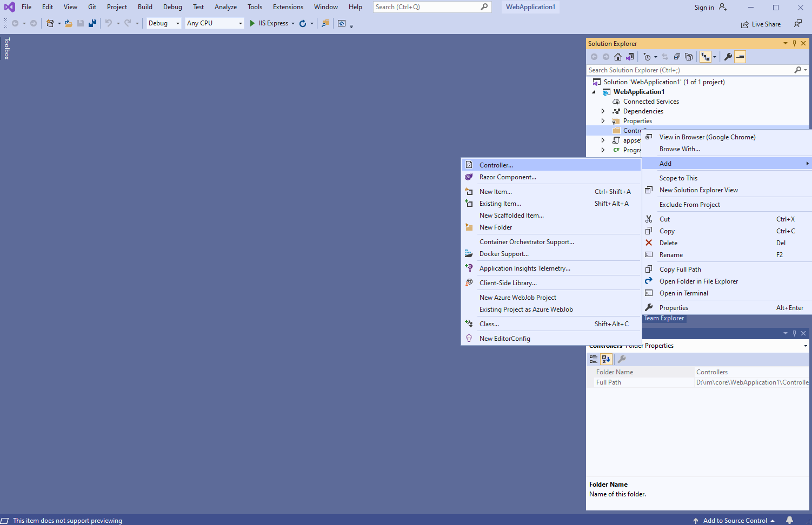Click the Live Share icon
Viewport: 812px width, 525px height.
click(x=745, y=24)
